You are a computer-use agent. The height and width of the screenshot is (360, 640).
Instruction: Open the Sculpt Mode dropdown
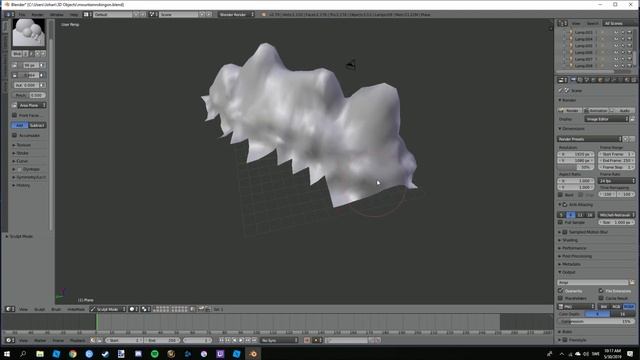108,309
